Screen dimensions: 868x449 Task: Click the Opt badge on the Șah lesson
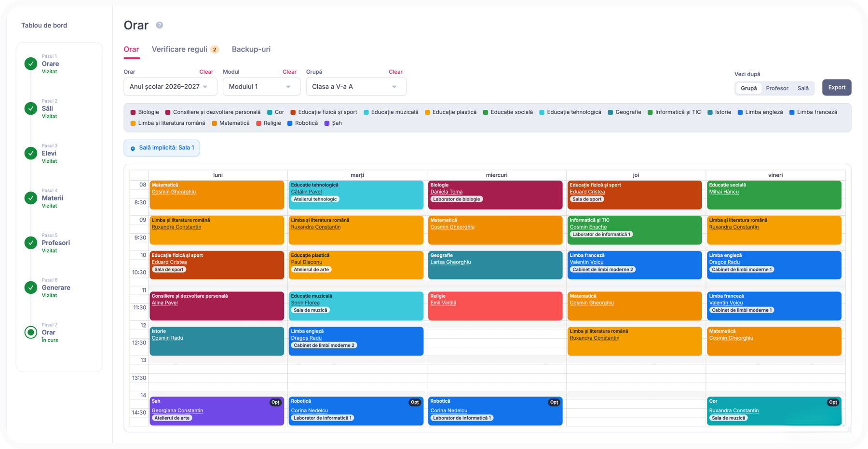pos(275,402)
